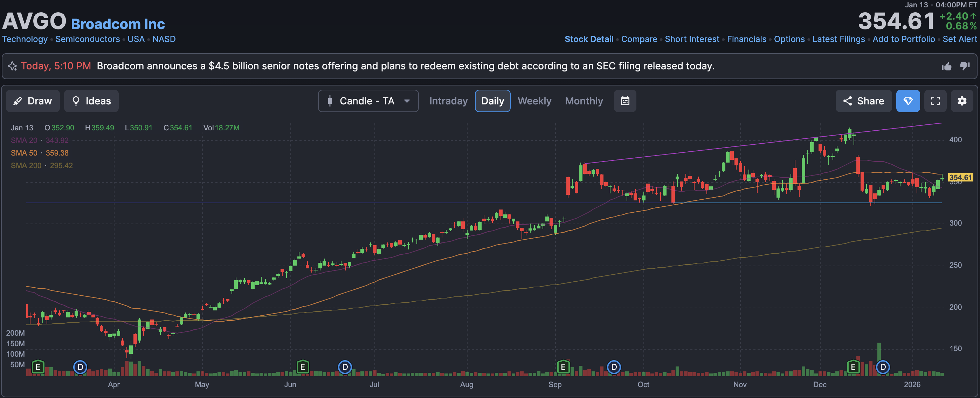Click the blue diamond premium icon
Screen dimensions: 980x398
tap(908, 101)
